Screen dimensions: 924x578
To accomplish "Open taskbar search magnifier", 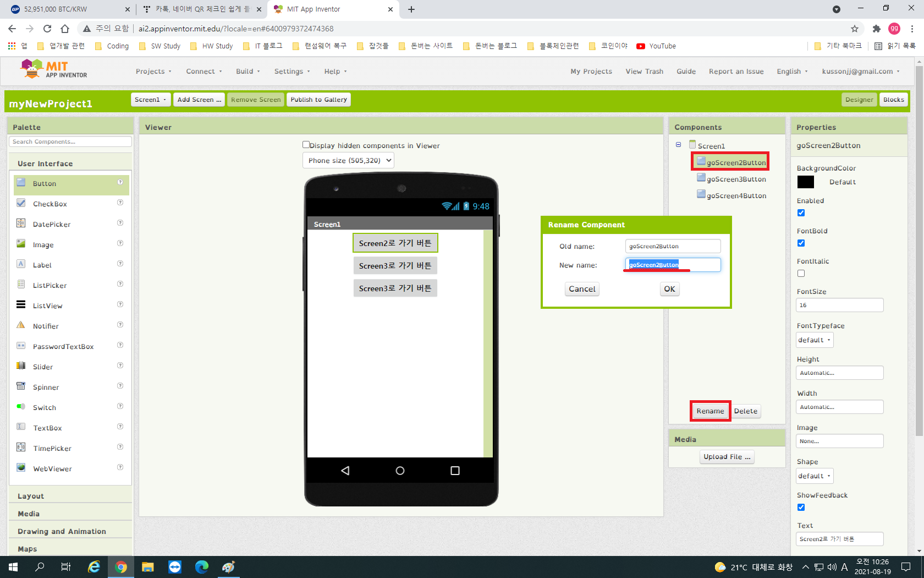I will point(40,567).
